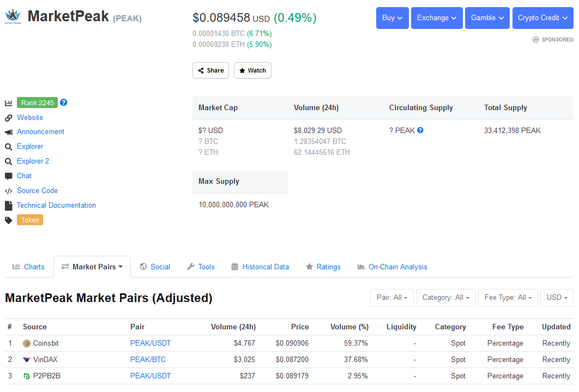Sort by the Price column header
The width and height of the screenshot is (579, 392).
(300, 327)
